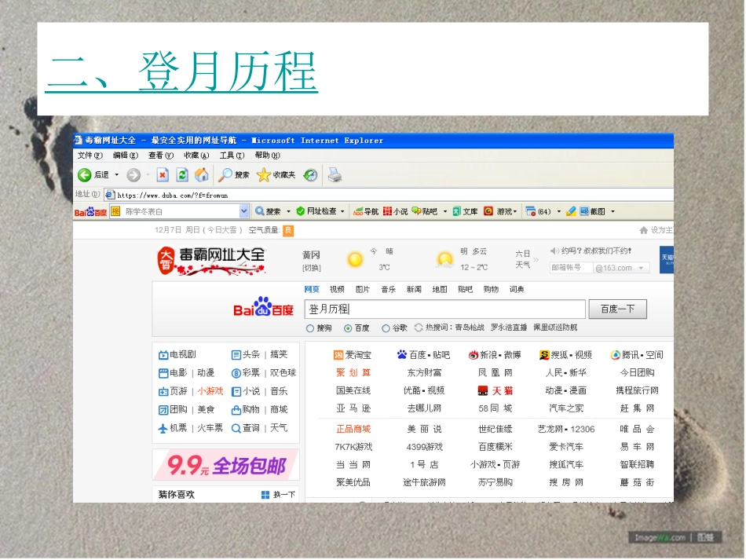The width and height of the screenshot is (746, 560).
Task: Click the 邮箱帐号 input field
Action: click(x=571, y=268)
